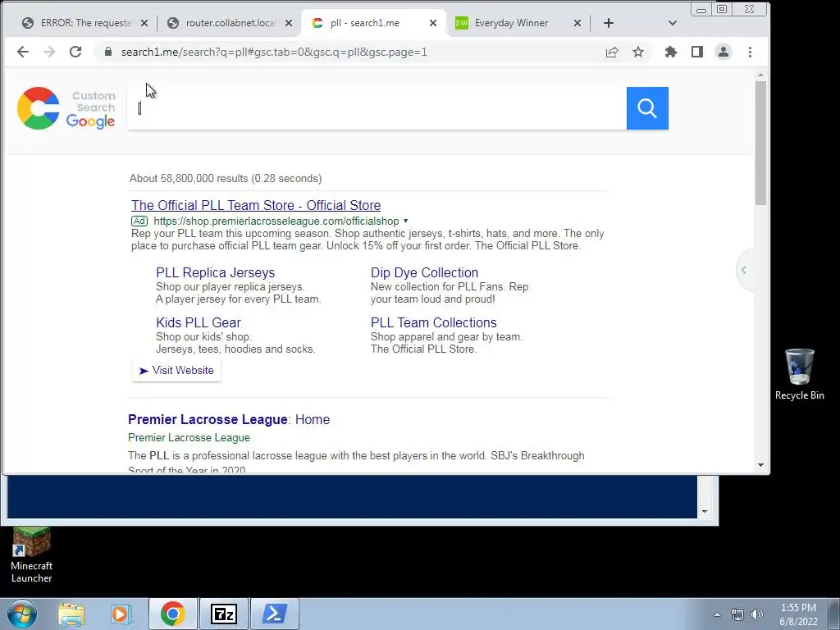840x630 pixels.
Task: Open the Extensions puzzle icon
Action: click(x=671, y=52)
